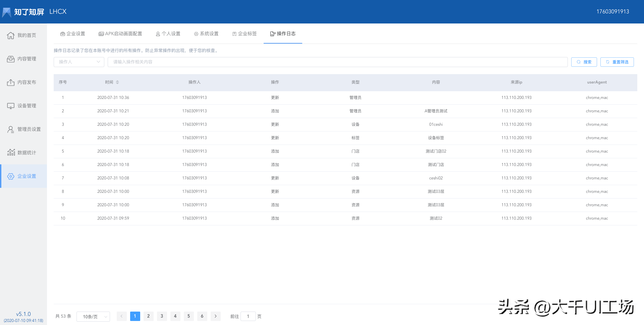Switch to the 企业设置 tab

tap(72, 34)
